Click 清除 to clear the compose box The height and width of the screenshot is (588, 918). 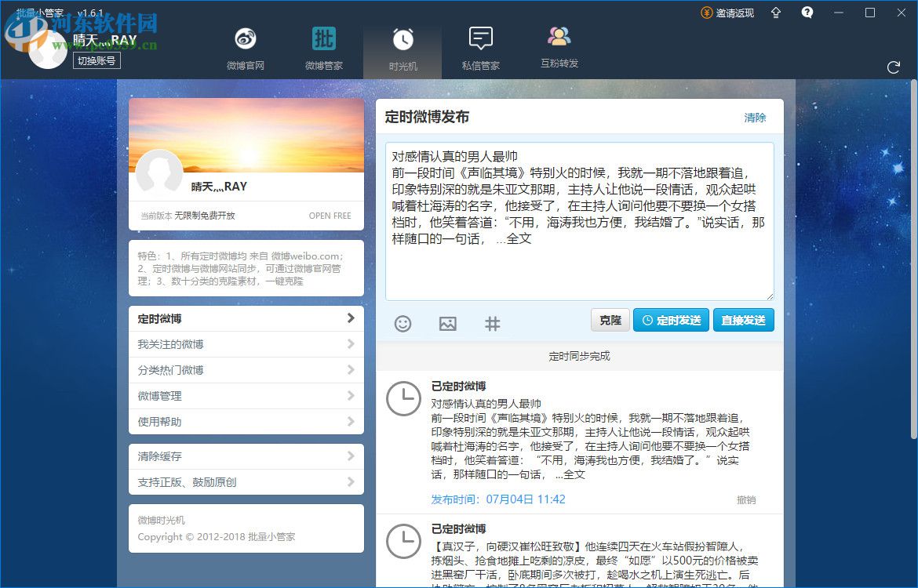(x=754, y=117)
